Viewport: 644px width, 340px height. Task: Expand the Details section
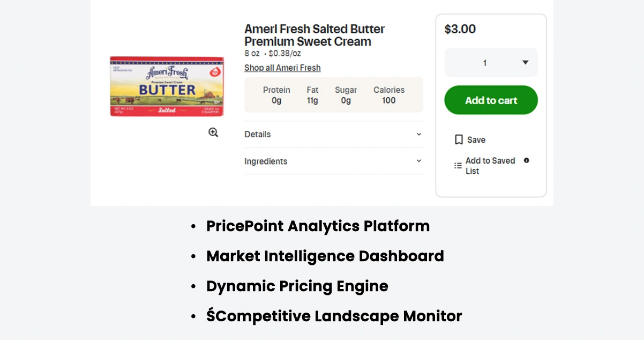coord(333,134)
